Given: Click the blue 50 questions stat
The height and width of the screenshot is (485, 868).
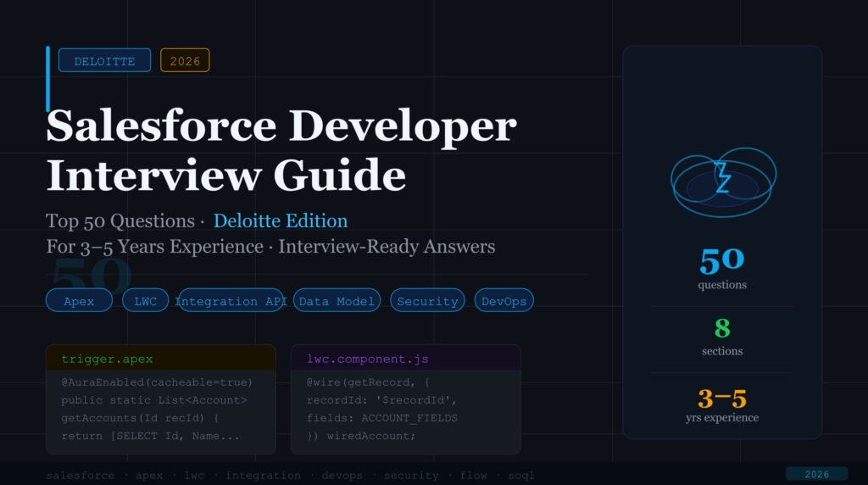Looking at the screenshot, I should point(722,269).
